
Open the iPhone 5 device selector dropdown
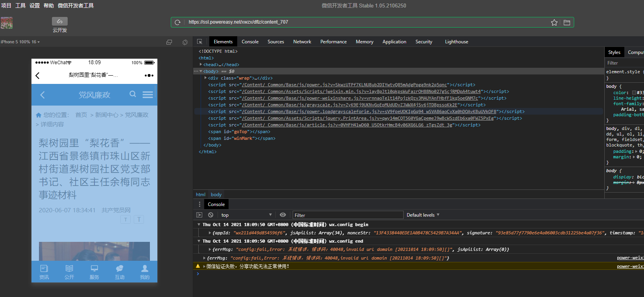[x=20, y=42]
